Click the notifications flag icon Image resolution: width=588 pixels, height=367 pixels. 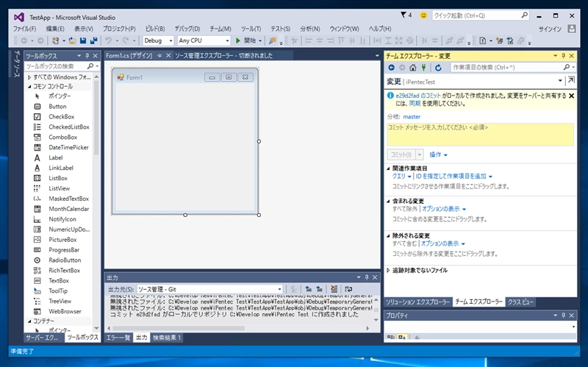point(404,15)
